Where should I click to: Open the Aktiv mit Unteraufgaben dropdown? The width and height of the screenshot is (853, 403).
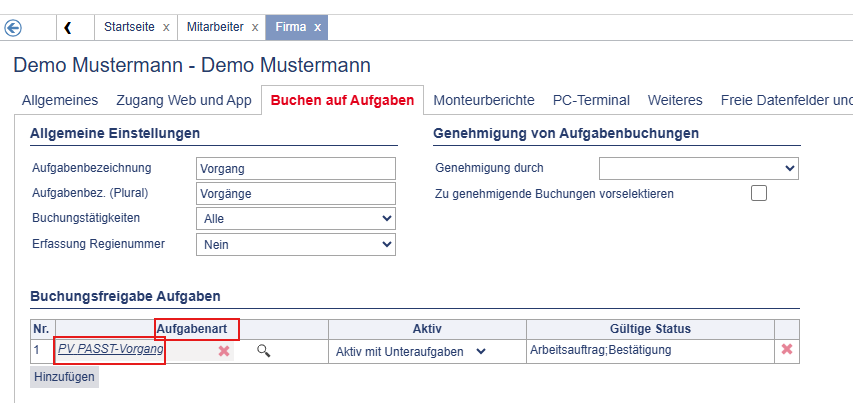[411, 352]
